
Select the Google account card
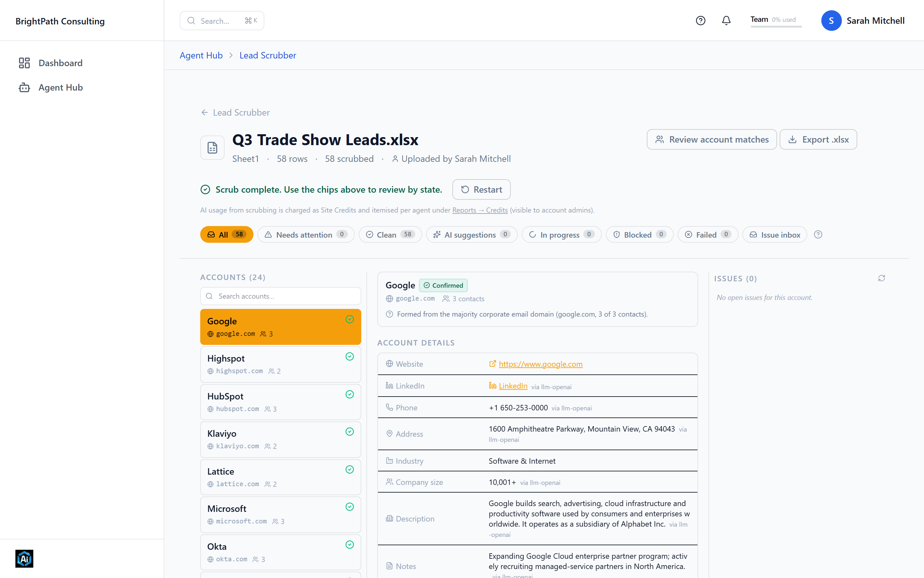281,327
